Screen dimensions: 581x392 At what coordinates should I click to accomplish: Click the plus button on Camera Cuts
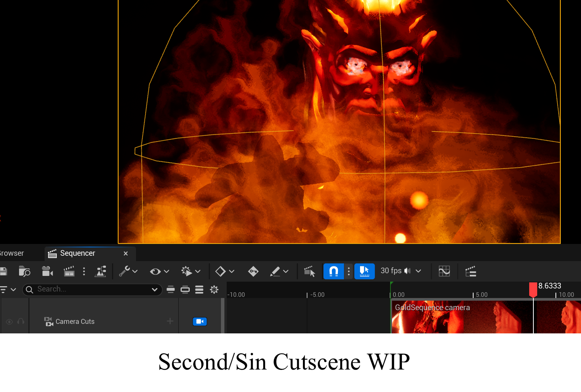point(170,322)
